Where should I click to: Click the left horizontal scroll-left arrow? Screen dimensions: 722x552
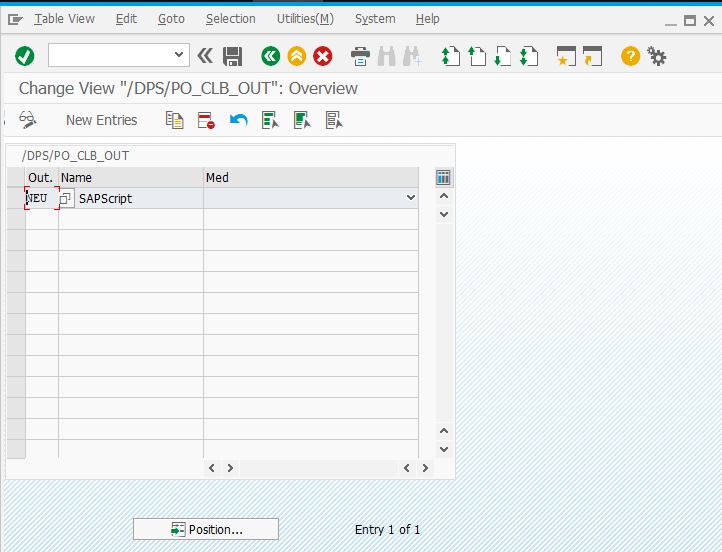[x=212, y=468]
